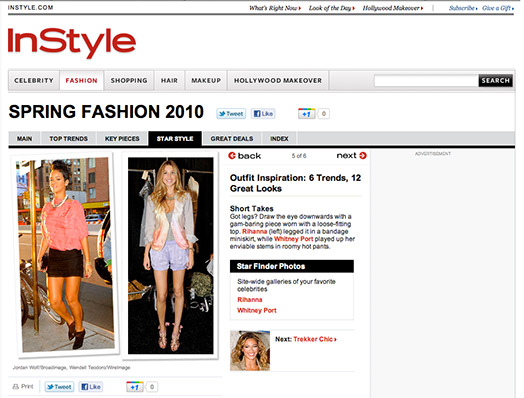The height and width of the screenshot is (398, 524).
Task: Open the Hollywood Makeover navigation tab
Action: point(278,81)
